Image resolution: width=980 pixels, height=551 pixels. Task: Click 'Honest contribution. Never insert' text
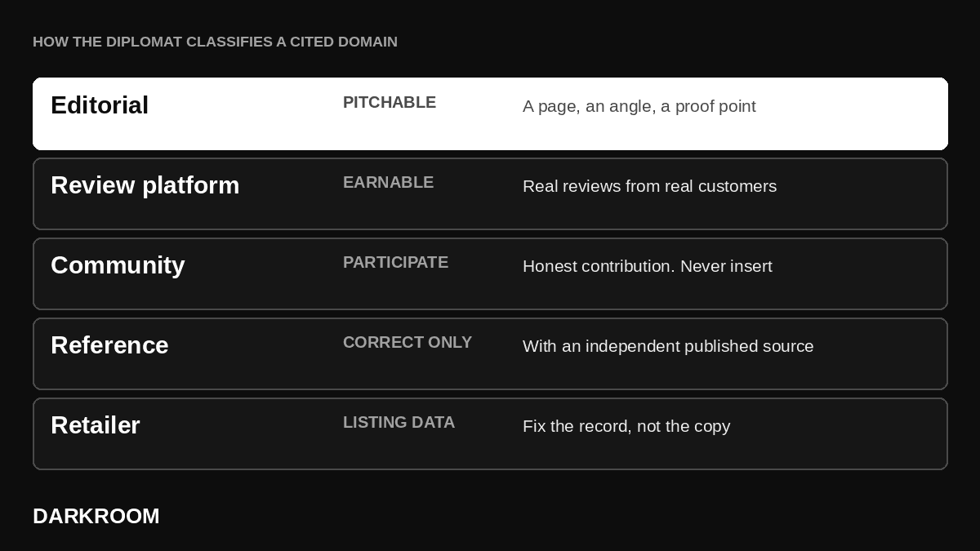point(648,266)
